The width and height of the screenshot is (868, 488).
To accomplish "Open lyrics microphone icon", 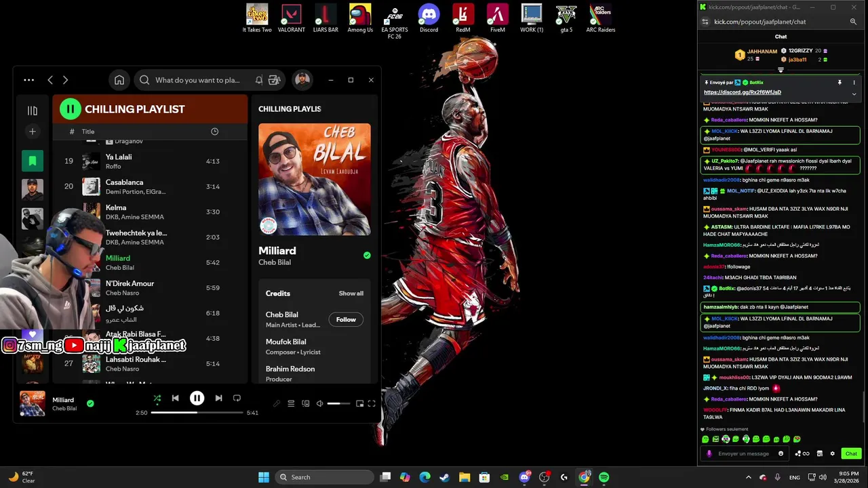I will [x=276, y=404].
